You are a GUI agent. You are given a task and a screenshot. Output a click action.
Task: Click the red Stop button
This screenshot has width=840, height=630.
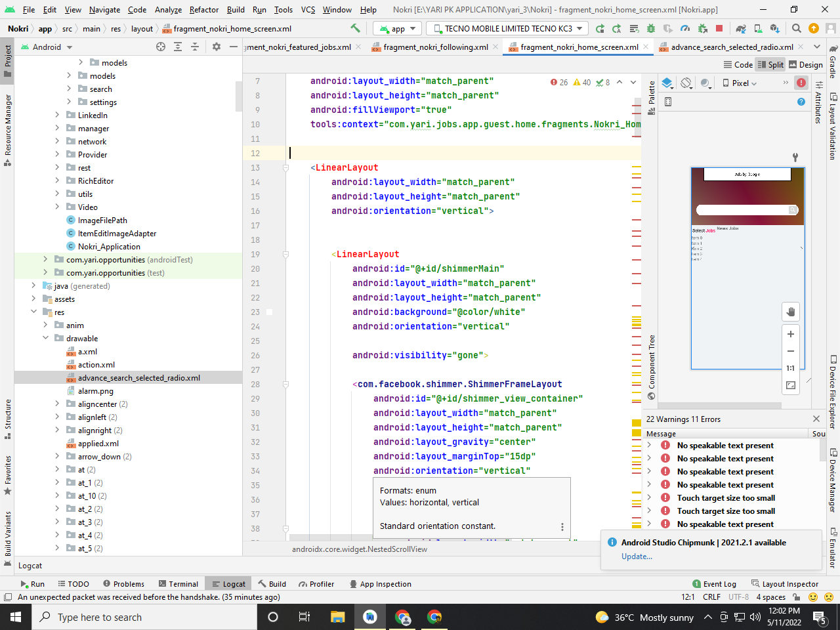(719, 28)
